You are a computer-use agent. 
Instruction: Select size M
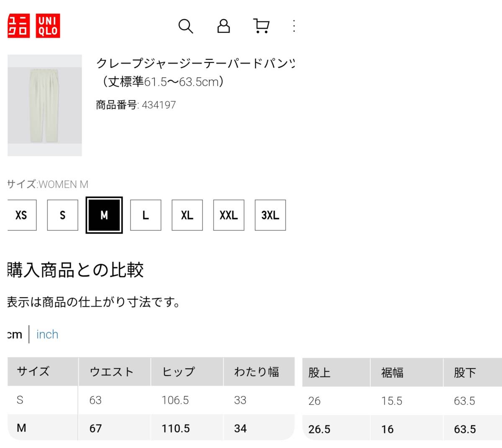(x=104, y=215)
